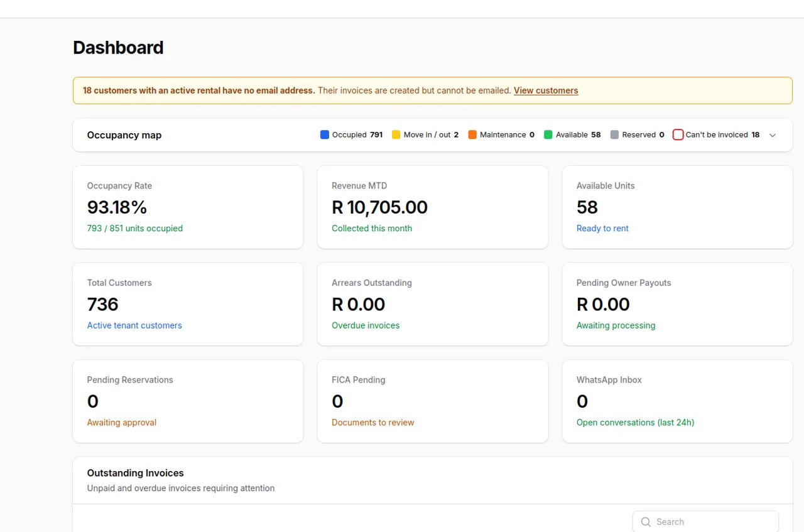This screenshot has height=532, width=804.
Task: Open the View customers link
Action: click(x=546, y=90)
